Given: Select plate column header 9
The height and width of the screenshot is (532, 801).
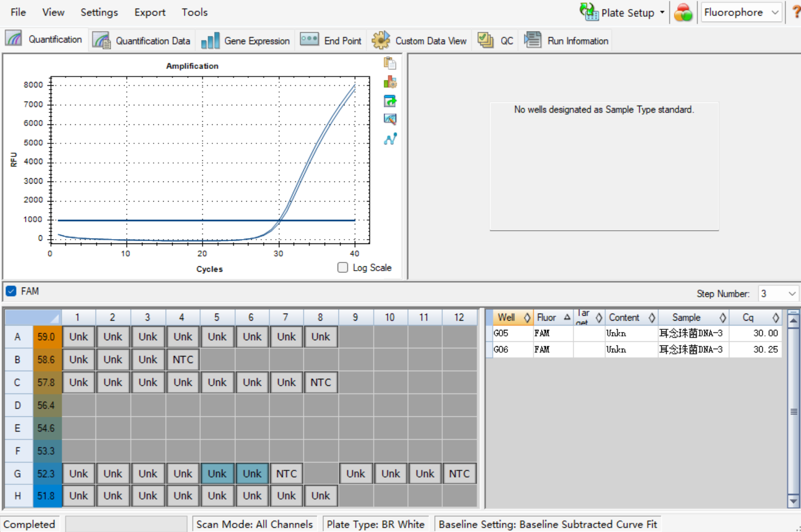Looking at the screenshot, I should (x=355, y=317).
